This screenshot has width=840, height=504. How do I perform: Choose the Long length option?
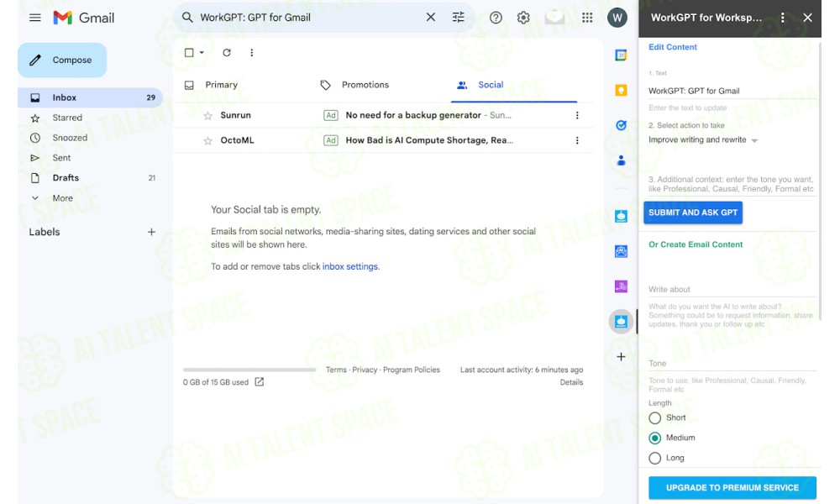[654, 458]
